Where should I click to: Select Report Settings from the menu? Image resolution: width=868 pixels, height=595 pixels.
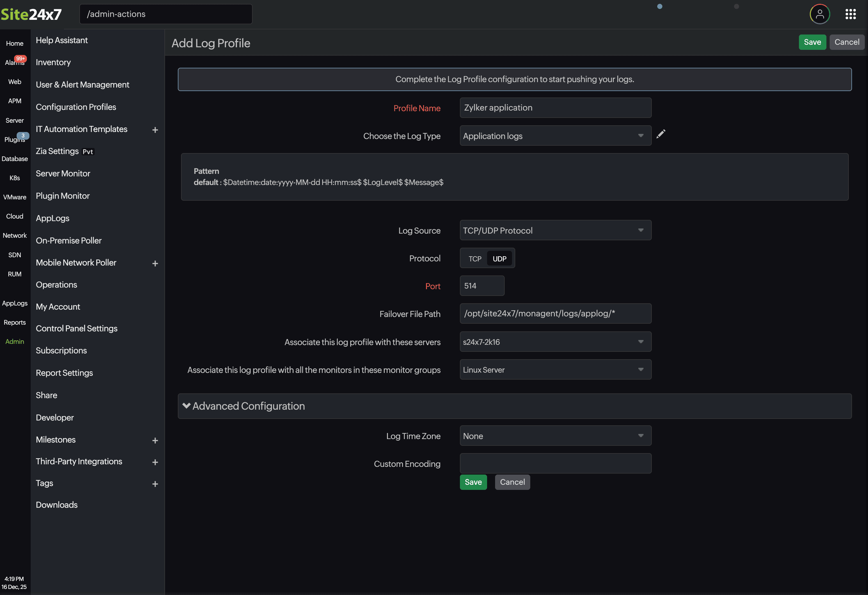coord(64,373)
